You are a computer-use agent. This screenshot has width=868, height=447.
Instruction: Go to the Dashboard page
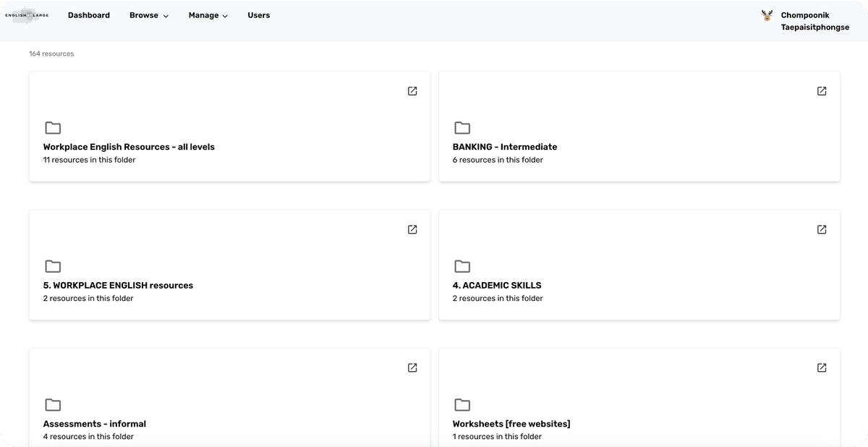click(x=89, y=15)
